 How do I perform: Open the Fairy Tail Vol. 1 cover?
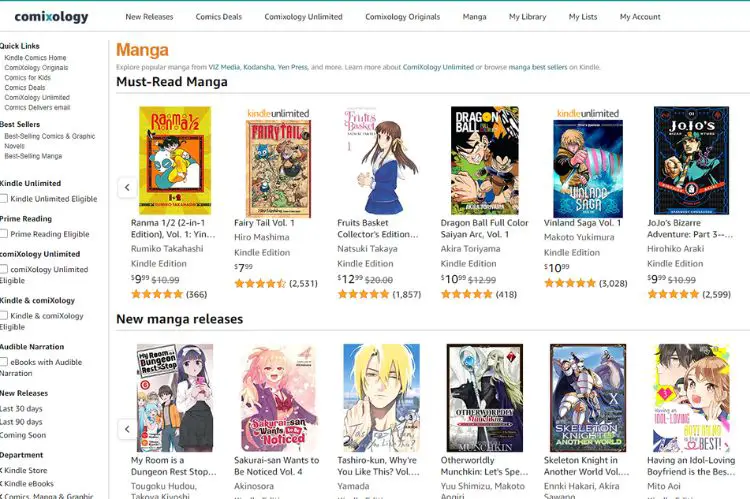click(x=278, y=168)
